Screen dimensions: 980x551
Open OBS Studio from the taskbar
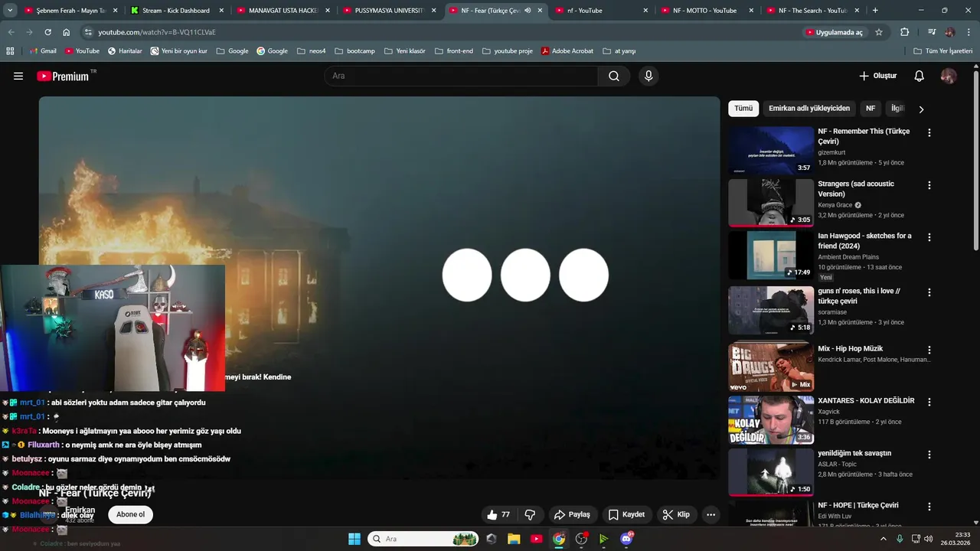(581, 539)
